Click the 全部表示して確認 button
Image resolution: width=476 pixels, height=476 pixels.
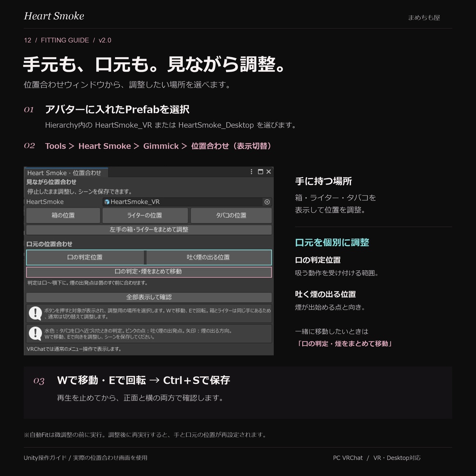click(x=149, y=297)
